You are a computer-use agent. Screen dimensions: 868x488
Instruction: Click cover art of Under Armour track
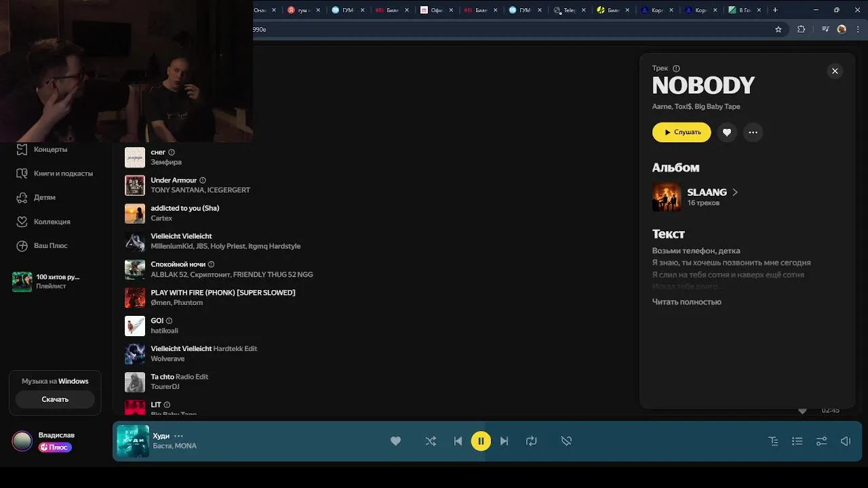point(135,185)
